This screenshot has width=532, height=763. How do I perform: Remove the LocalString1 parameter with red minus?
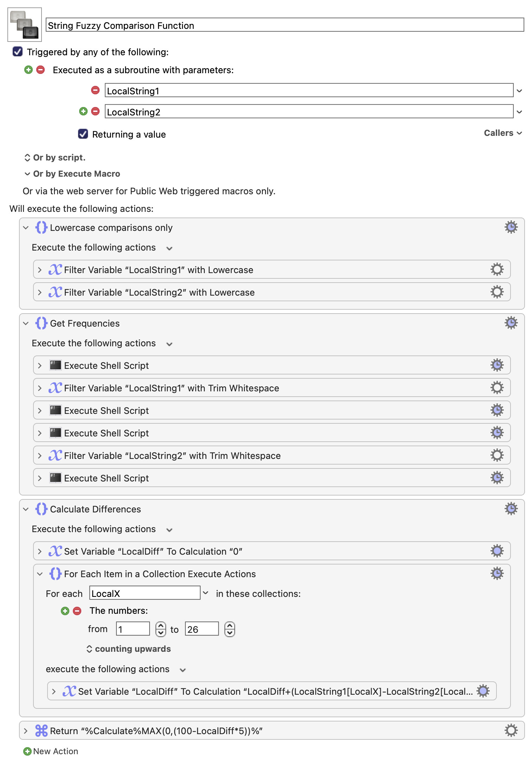[x=95, y=90]
